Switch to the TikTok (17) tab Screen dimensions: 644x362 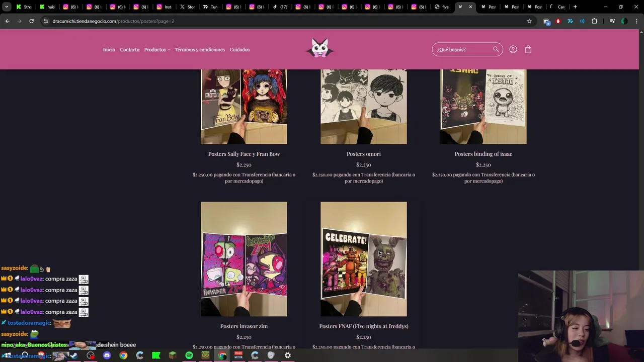click(x=280, y=7)
